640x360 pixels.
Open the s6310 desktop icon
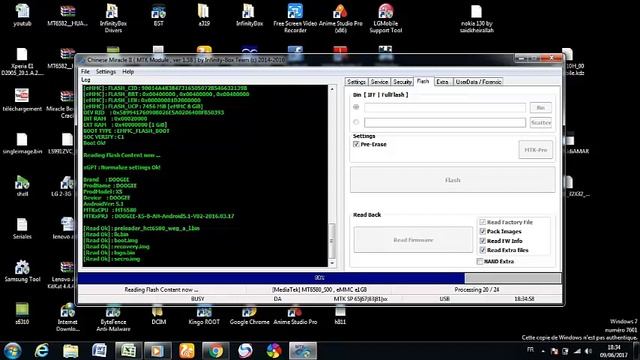[x=22, y=313]
